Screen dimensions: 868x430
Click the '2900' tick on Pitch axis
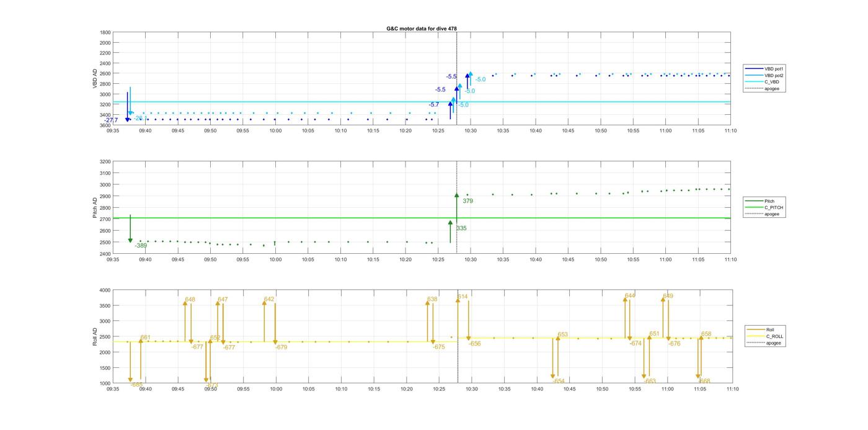pyautogui.click(x=105, y=196)
